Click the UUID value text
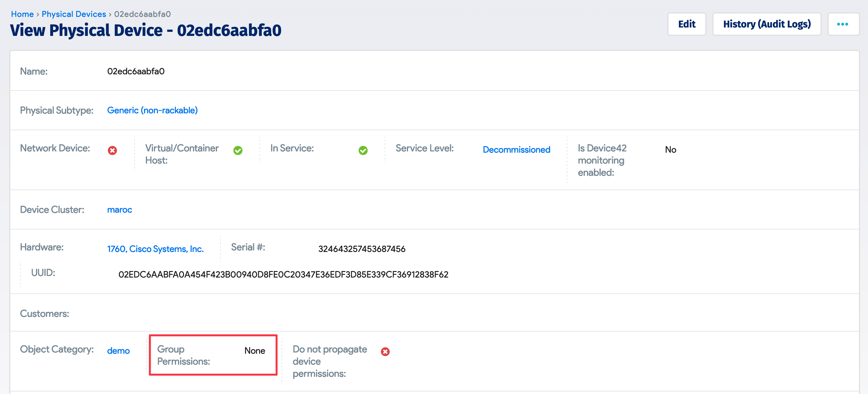Screen dimensions: 868x394 [x=283, y=274]
